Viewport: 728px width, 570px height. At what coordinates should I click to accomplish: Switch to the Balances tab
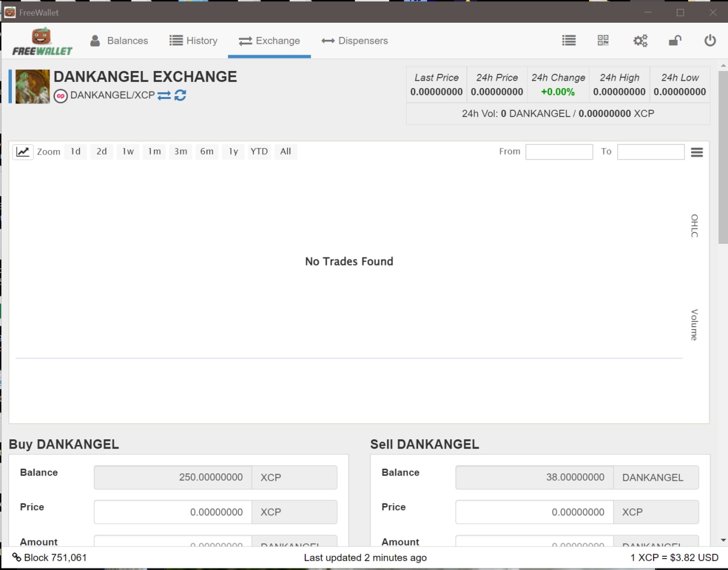[x=119, y=41]
